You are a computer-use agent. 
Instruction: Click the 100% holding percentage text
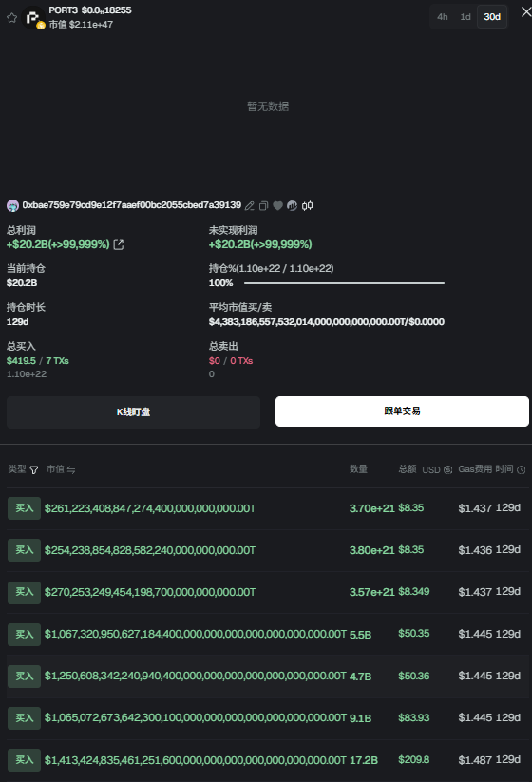221,283
